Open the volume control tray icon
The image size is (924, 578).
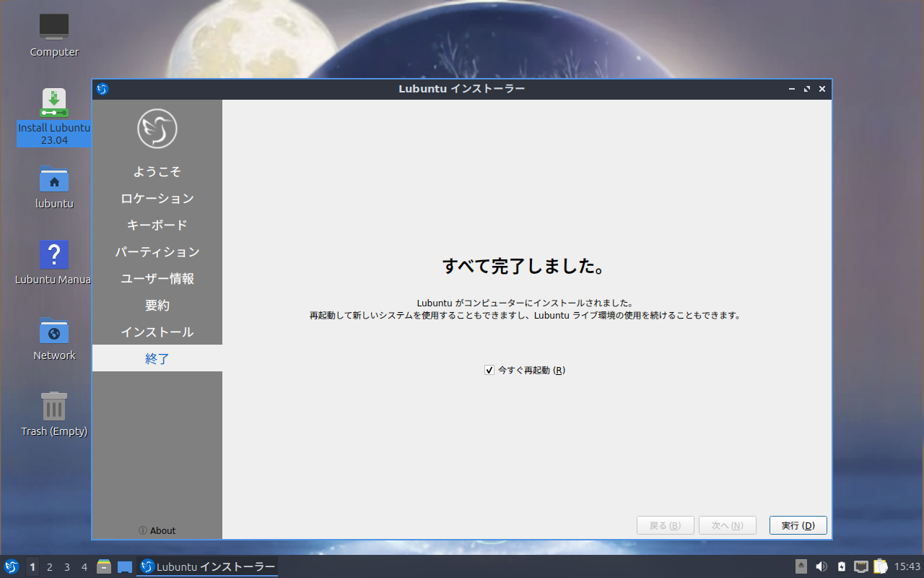(x=821, y=566)
